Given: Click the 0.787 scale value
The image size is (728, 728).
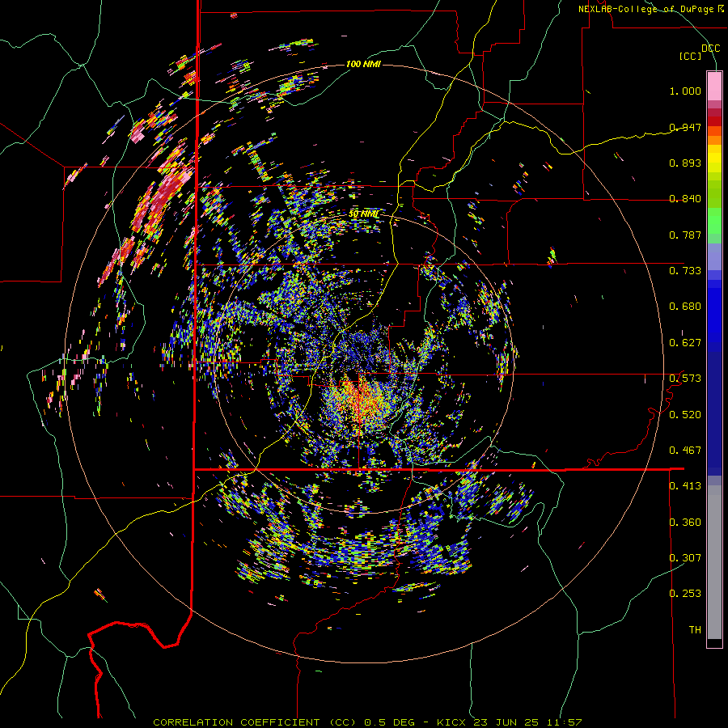Looking at the screenshot, I should [x=685, y=235].
